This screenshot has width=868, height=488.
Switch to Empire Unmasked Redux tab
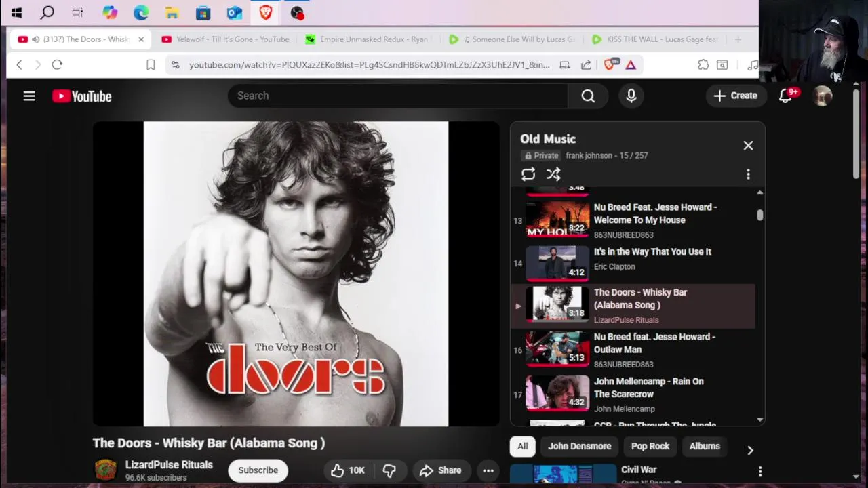tap(368, 39)
